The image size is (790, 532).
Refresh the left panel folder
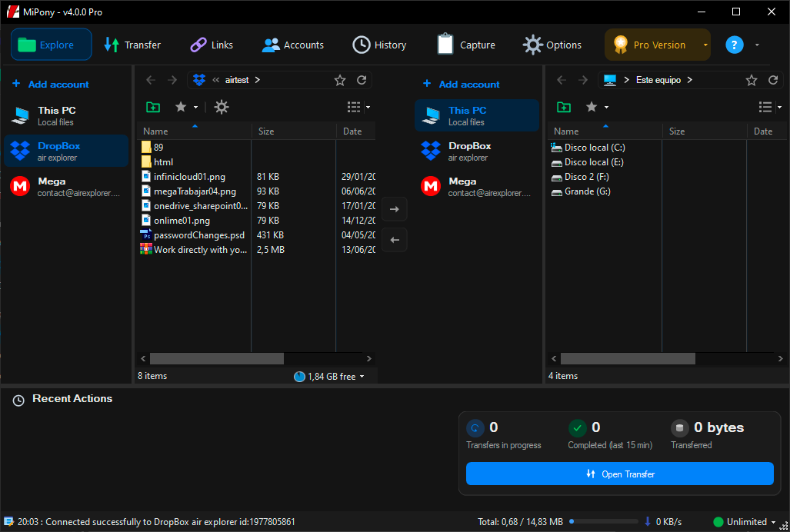click(362, 79)
